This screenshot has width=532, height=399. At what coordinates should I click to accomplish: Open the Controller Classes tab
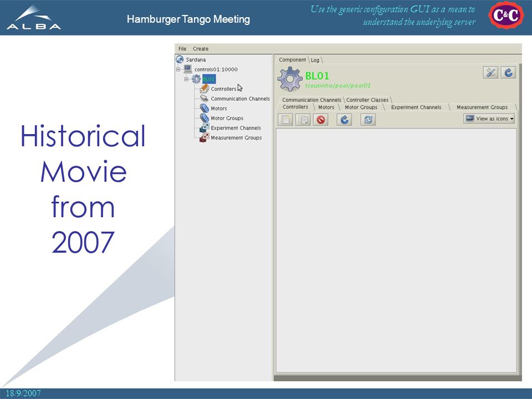click(367, 100)
